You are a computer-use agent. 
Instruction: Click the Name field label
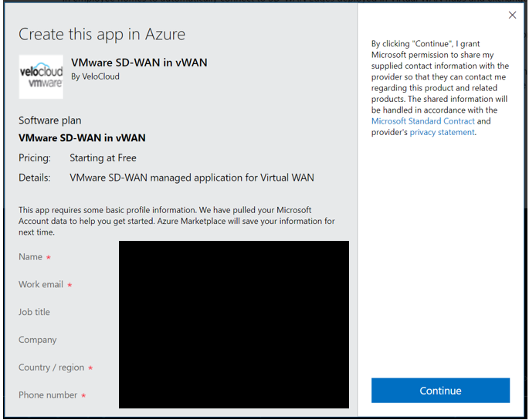30,257
